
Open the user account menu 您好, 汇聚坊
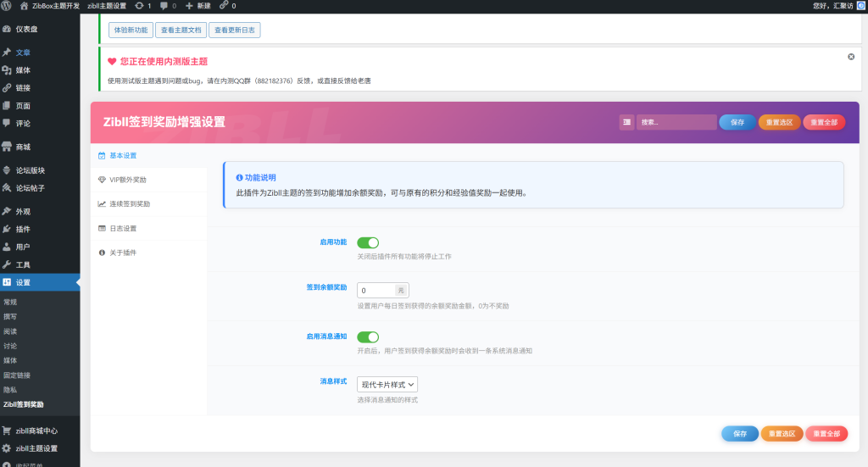tap(836, 6)
